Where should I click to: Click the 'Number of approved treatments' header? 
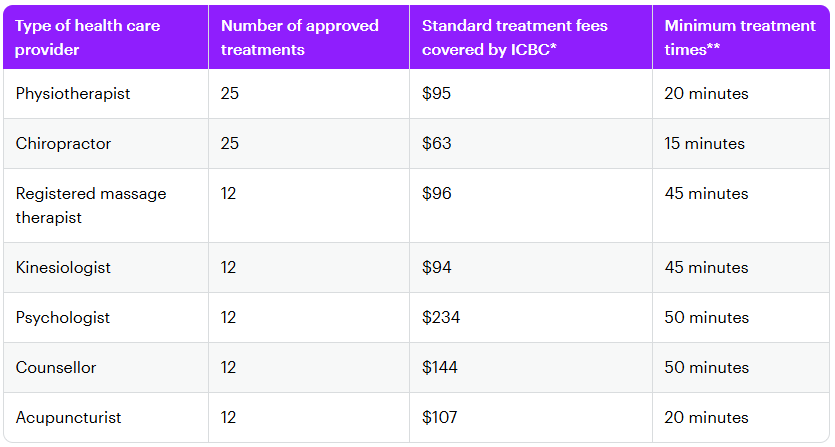pos(300,37)
